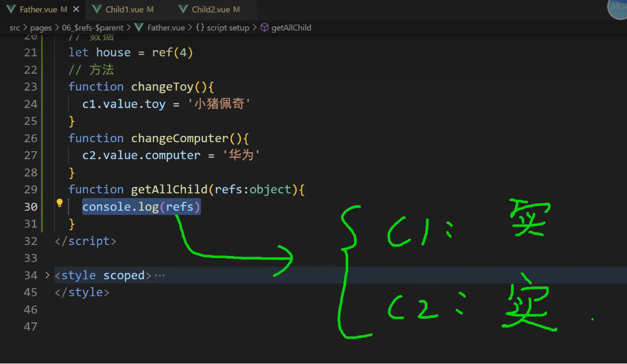Click the Vue icon on Father.vue tab
Image resolution: width=627 pixels, height=364 pixels.
(11, 9)
